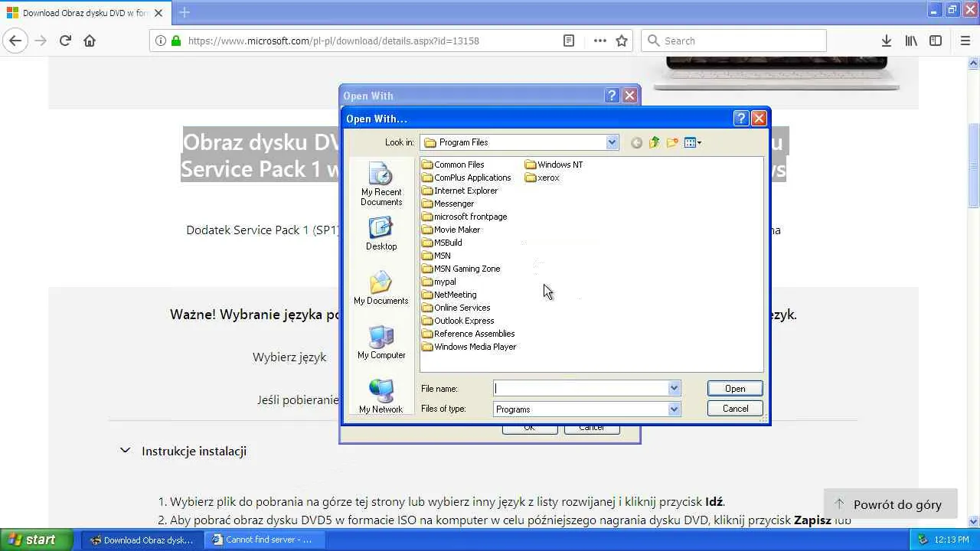Select the ComPlus Applications folder

coord(466,178)
